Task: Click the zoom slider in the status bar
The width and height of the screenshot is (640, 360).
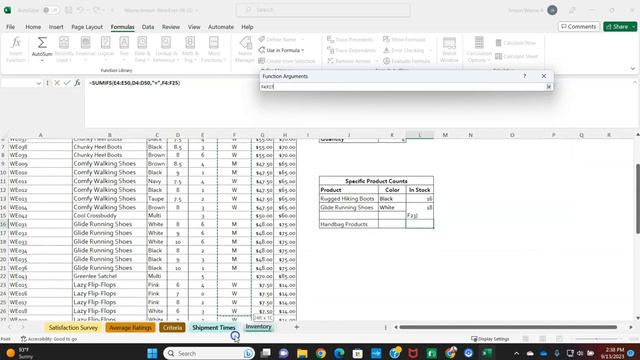Action: tap(596, 339)
